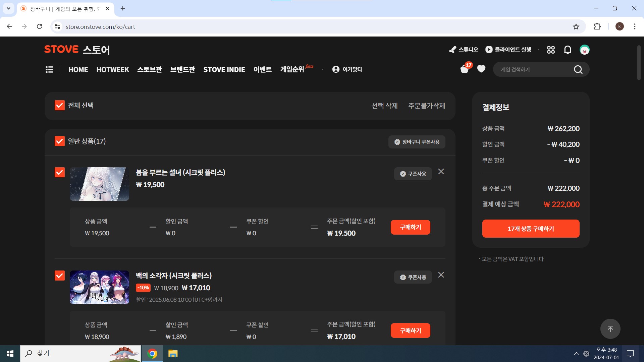This screenshot has height=362, width=644.
Task: Open the tab search dropdown arrow
Action: tap(8, 8)
